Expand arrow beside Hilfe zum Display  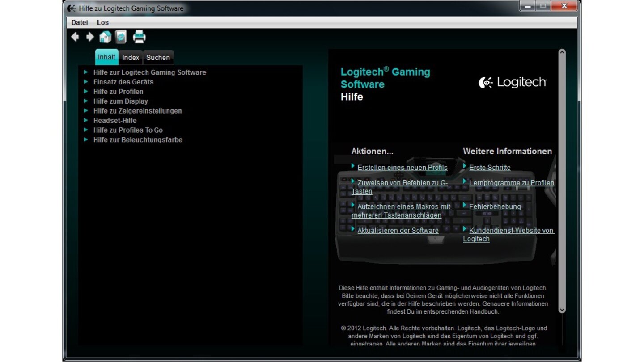pyautogui.click(x=86, y=101)
